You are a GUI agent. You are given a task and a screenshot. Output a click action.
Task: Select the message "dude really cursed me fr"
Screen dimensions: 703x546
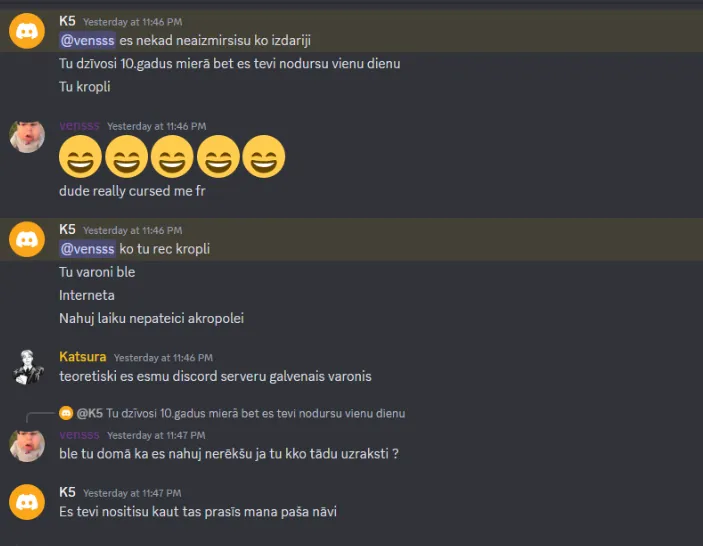point(132,191)
